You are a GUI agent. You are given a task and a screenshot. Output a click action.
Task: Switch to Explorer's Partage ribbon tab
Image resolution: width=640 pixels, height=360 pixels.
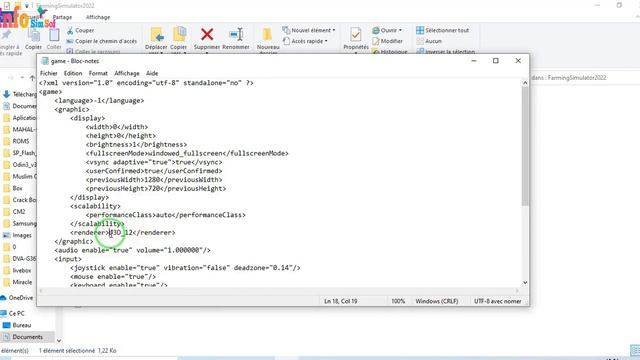(x=62, y=17)
